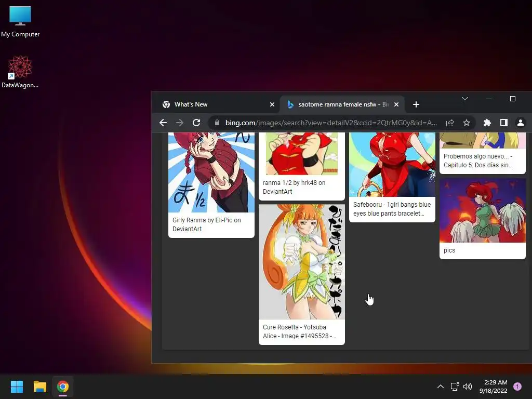Image resolution: width=532 pixels, height=399 pixels.
Task: Open Windows Start menu
Action: point(17,387)
